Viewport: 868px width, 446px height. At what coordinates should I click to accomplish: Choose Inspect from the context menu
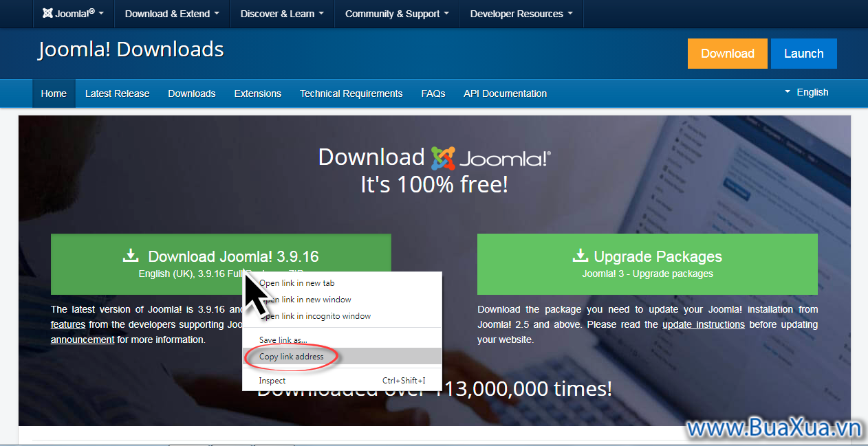342,381
